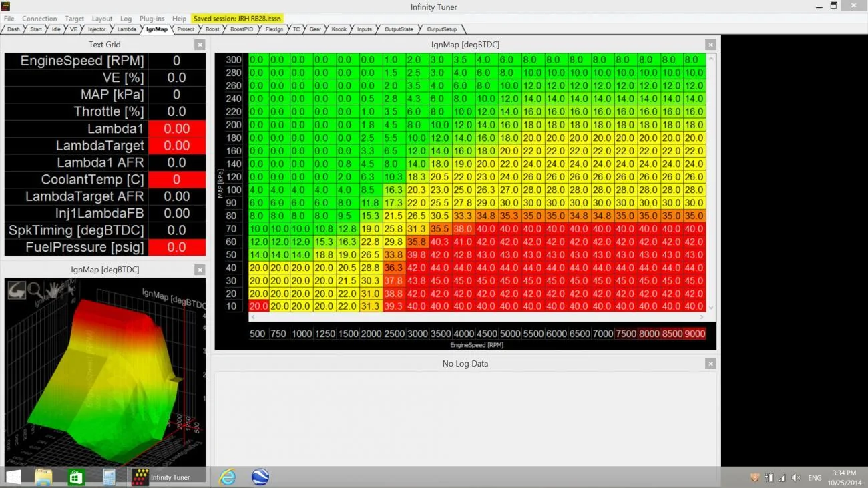Open Calculator from the taskbar

click(109, 477)
